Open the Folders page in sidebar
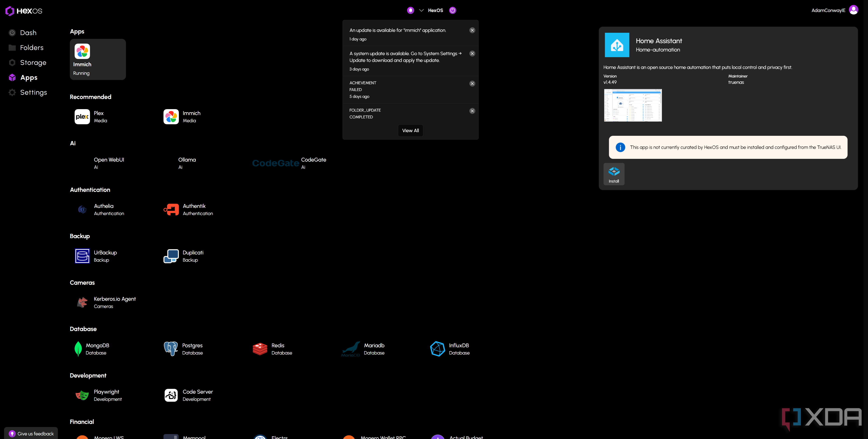The image size is (868, 439). click(26, 48)
